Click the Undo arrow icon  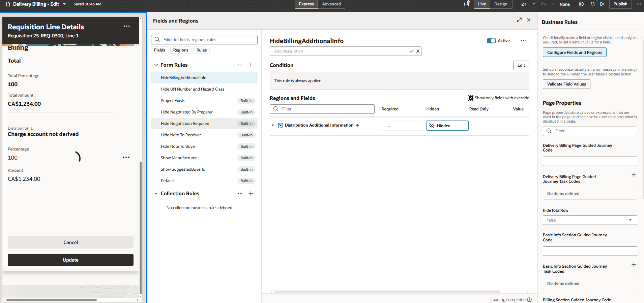[524, 4]
